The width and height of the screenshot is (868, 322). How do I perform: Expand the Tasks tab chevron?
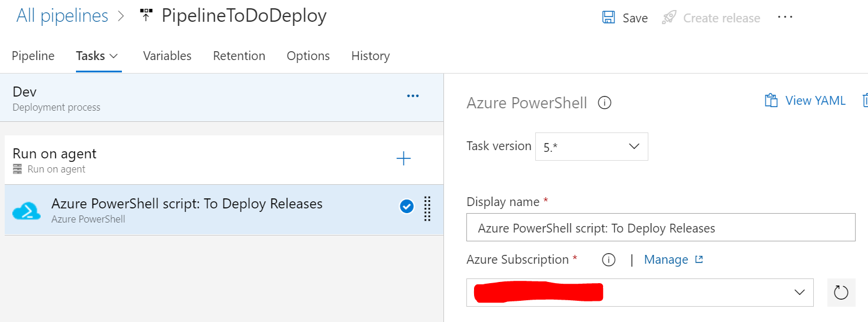pos(114,56)
